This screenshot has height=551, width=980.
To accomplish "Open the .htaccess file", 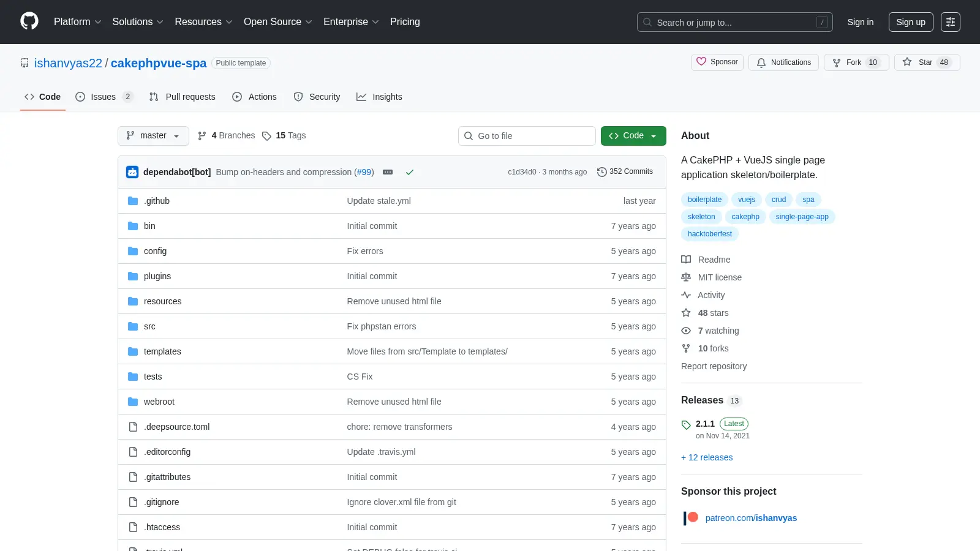I will pyautogui.click(x=162, y=527).
